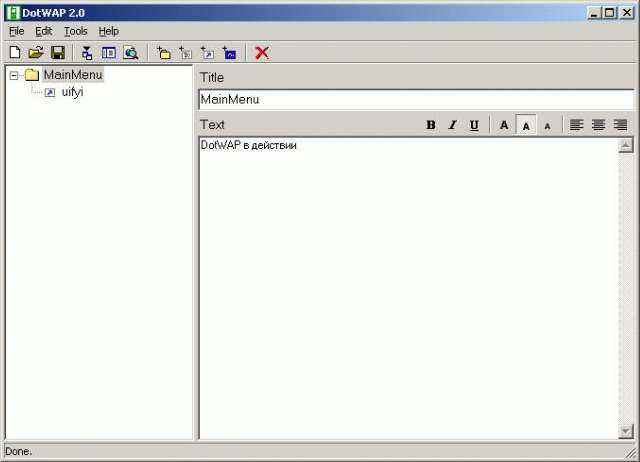Click the compile/export icon with down arrow
640x462 pixels.
pos(87,53)
